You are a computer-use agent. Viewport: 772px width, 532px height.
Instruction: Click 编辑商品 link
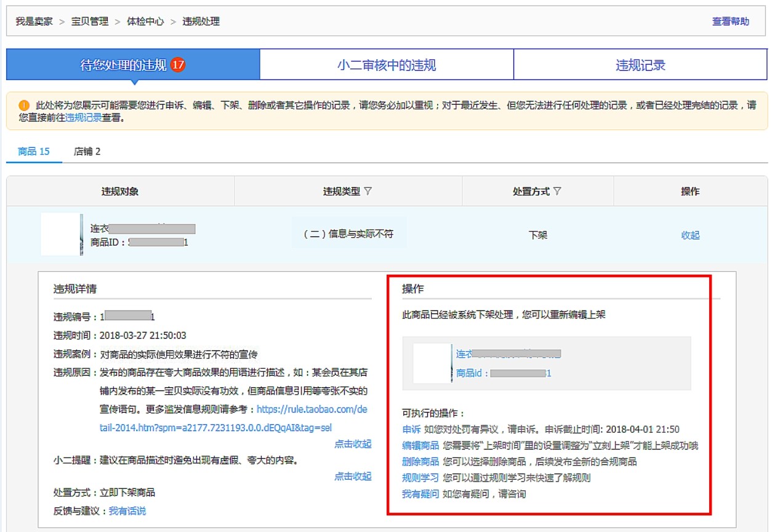coord(420,445)
